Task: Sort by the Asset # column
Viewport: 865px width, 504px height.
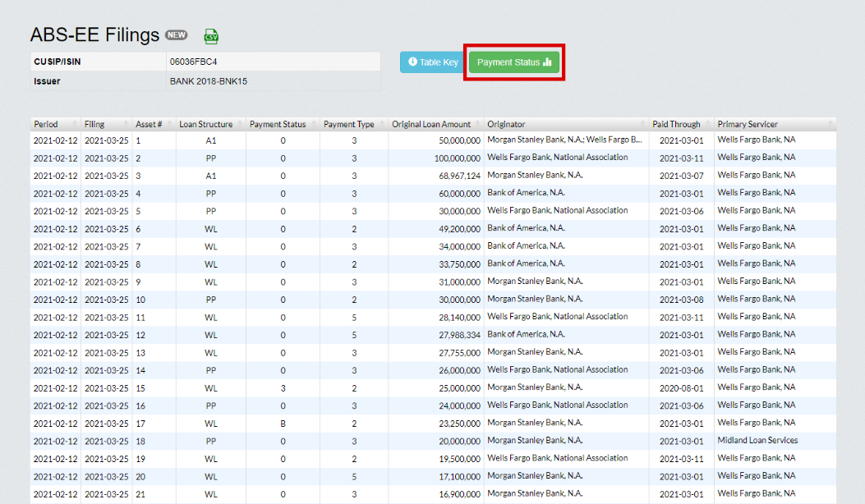Action: coord(149,124)
